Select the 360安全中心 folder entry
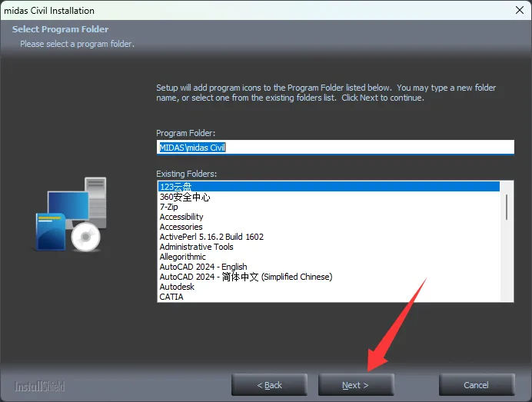The image size is (532, 402). (x=328, y=197)
